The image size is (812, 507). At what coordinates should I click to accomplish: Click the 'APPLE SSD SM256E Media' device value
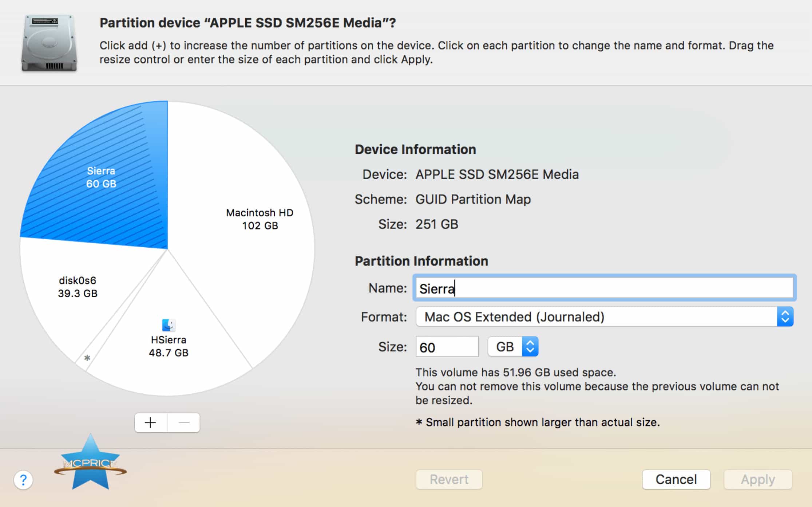497,174
